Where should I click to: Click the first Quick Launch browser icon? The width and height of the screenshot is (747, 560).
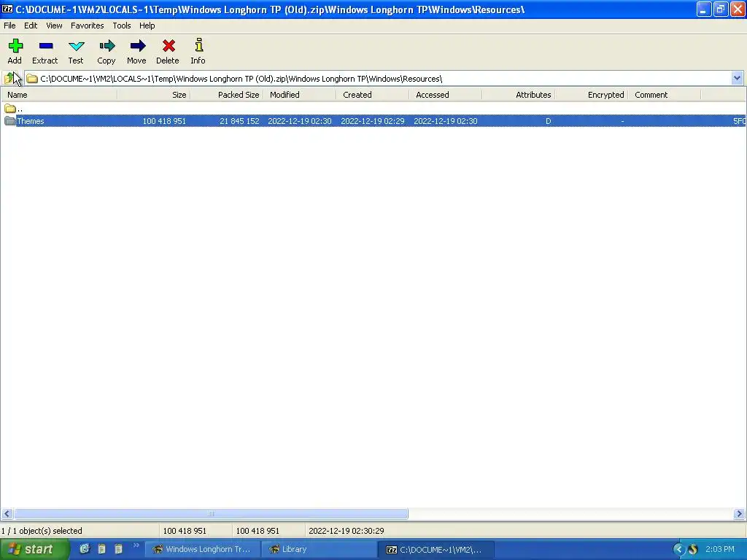tap(85, 548)
